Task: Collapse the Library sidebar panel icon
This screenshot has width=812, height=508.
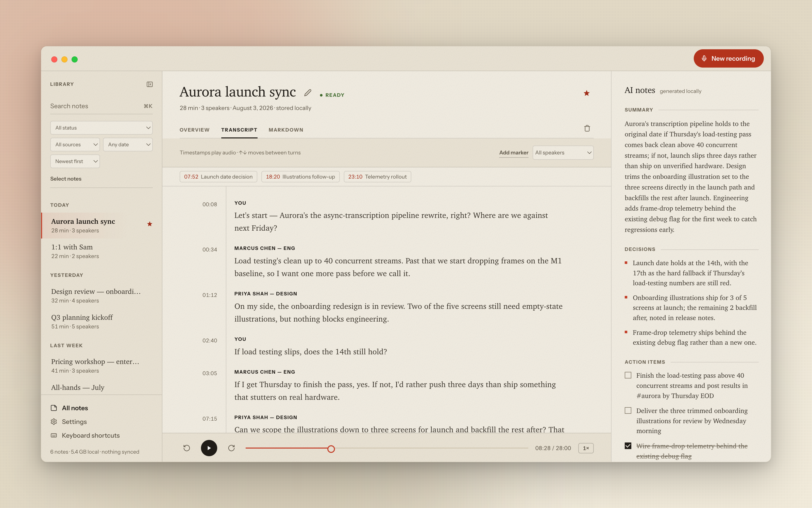Action: (150, 84)
